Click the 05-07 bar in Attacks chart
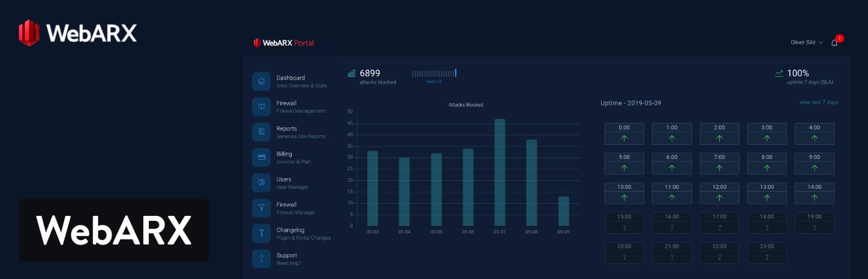The image size is (868, 279). (500, 172)
